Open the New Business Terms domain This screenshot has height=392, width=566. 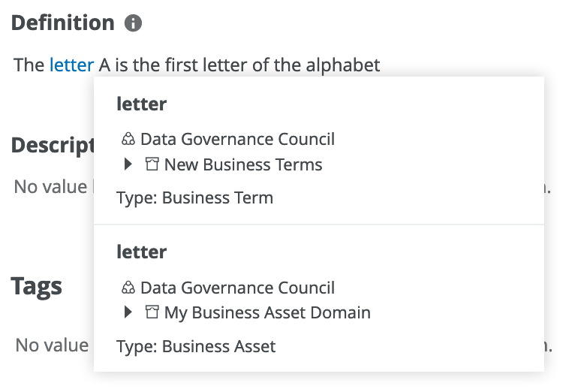pyautogui.click(x=243, y=164)
